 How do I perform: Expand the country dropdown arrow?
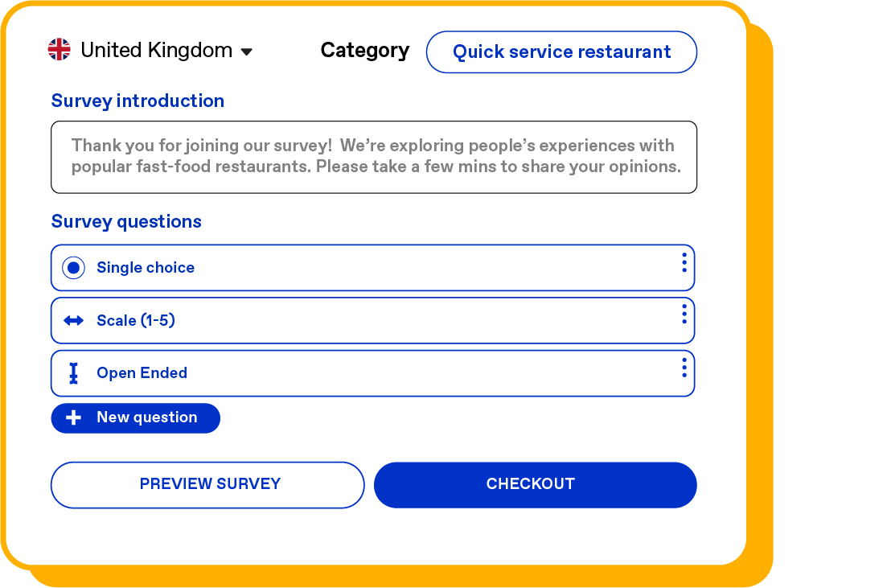point(247,51)
